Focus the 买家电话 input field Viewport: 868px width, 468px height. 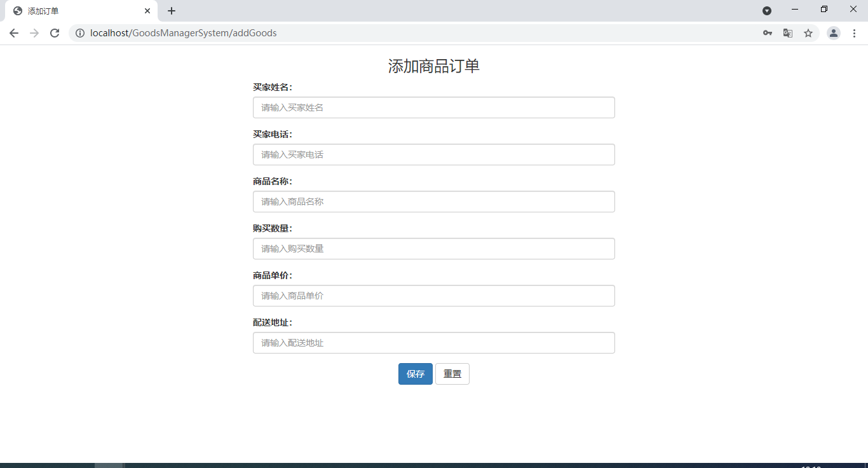(434, 155)
